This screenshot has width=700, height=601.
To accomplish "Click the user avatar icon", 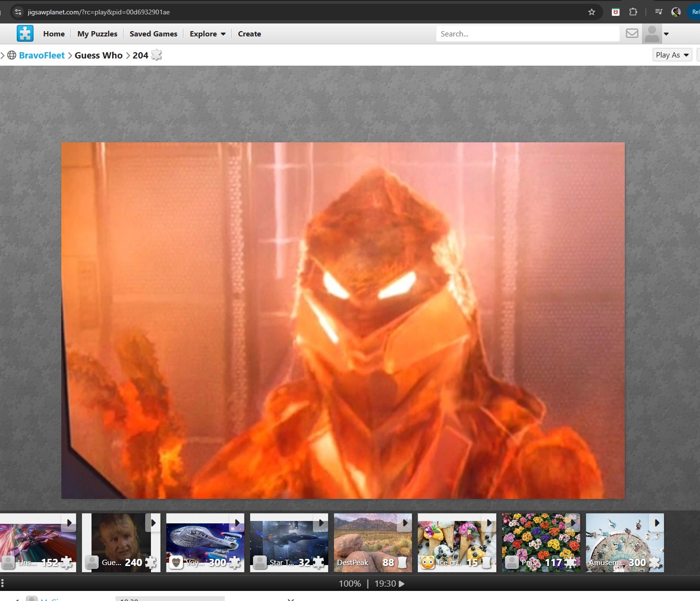I will 652,34.
